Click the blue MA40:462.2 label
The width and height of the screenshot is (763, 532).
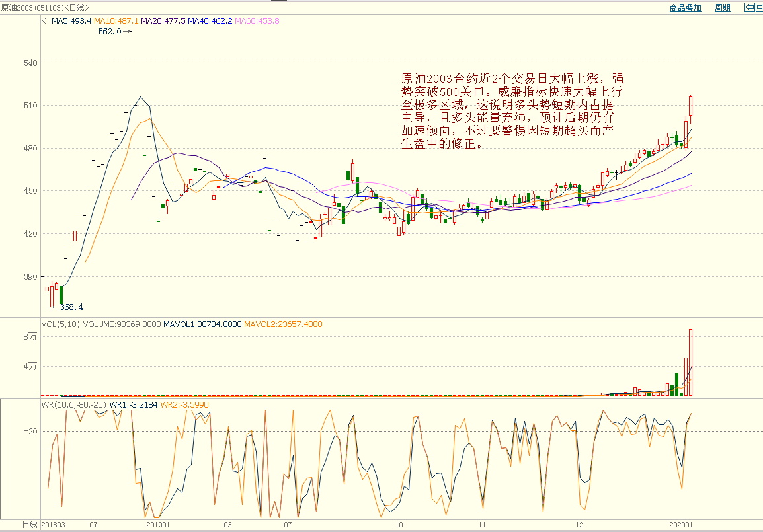coord(210,21)
